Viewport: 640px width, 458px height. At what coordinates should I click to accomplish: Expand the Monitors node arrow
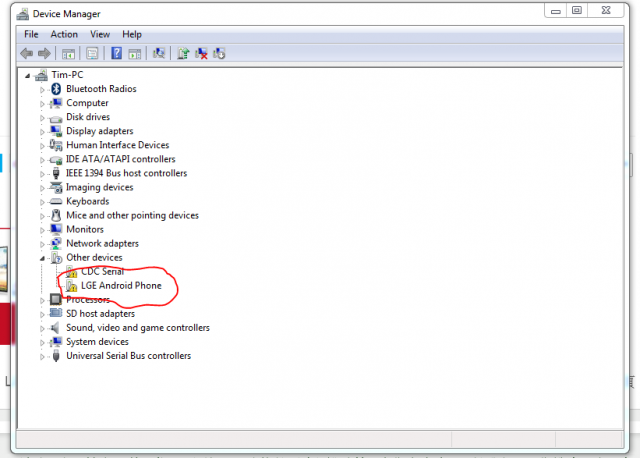tap(42, 230)
